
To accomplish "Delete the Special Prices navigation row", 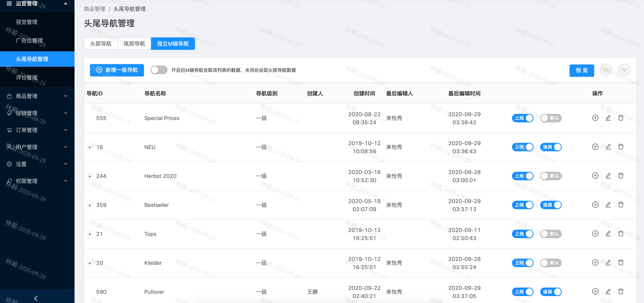I will (620, 118).
